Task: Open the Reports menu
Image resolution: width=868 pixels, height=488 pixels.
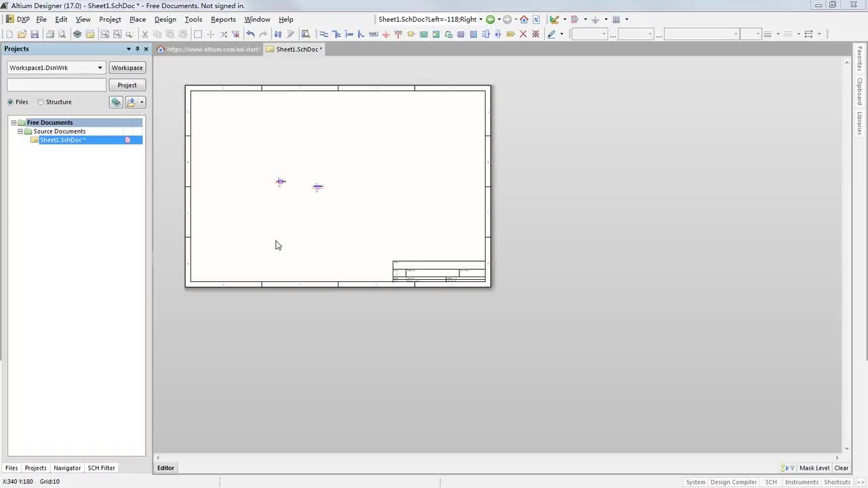Action: click(x=223, y=19)
